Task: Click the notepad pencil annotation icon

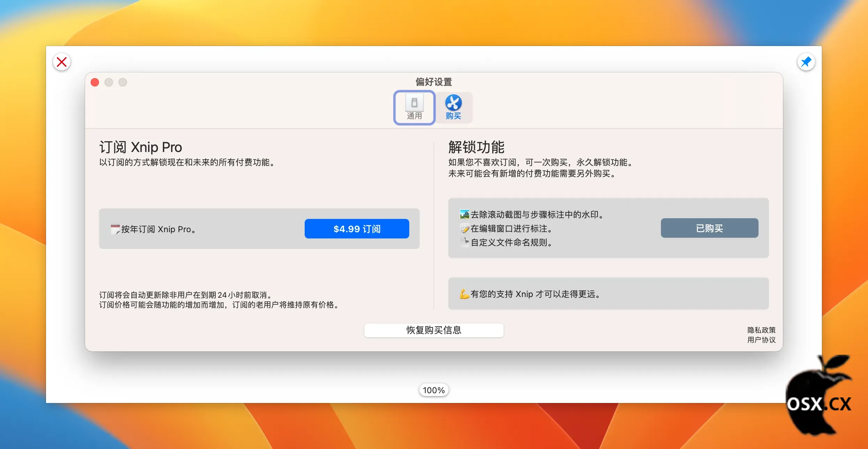Action: click(x=464, y=228)
